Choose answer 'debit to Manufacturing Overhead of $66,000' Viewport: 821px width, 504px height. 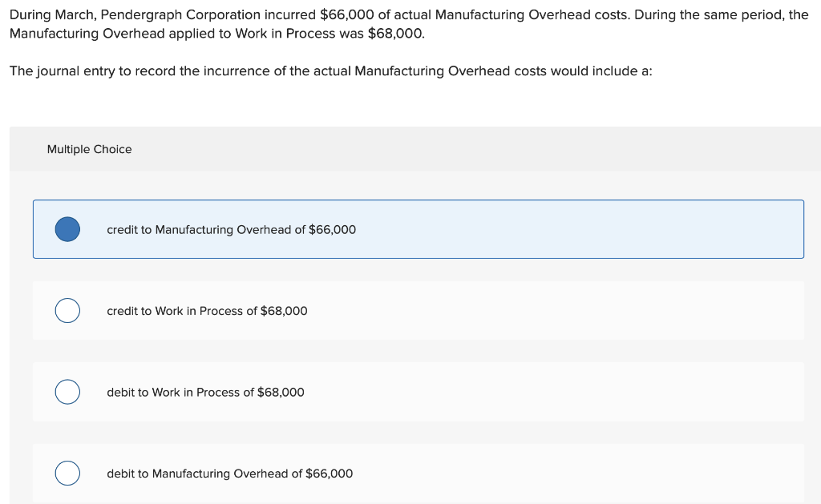tap(230, 473)
